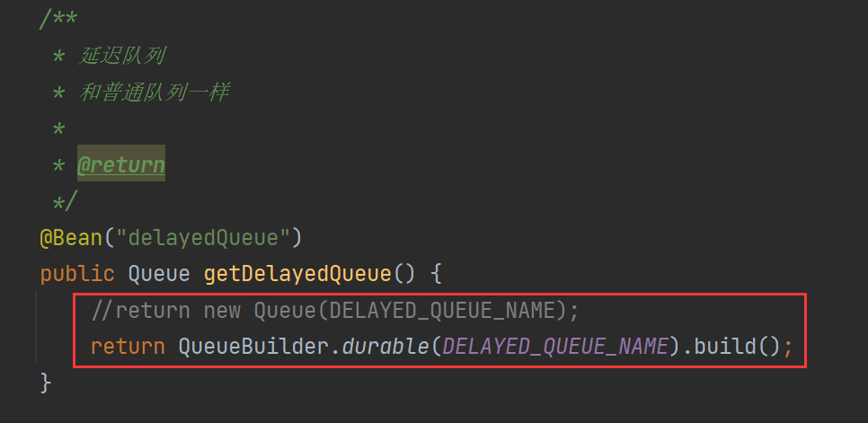Click the return keyword before QueueBuilder
The height and width of the screenshot is (423, 868).
[x=128, y=347]
